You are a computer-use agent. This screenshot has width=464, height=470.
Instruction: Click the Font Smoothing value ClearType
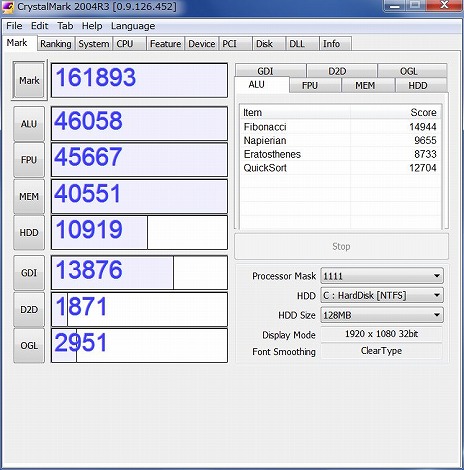[x=382, y=351]
